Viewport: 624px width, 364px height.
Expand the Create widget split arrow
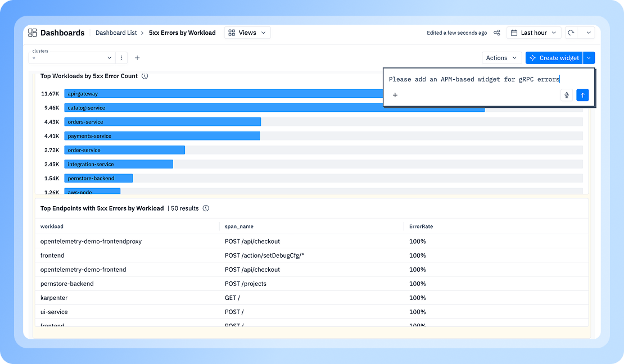[589, 58]
